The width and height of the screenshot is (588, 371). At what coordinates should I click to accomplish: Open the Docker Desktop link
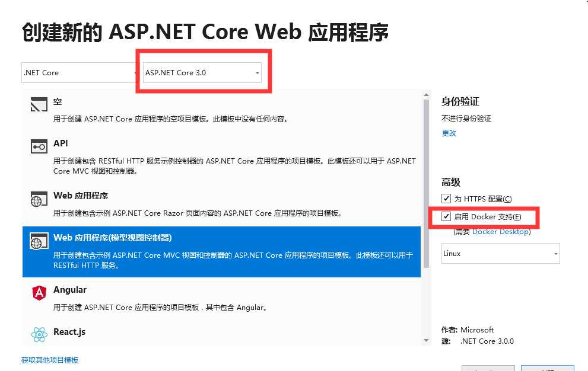click(x=500, y=232)
